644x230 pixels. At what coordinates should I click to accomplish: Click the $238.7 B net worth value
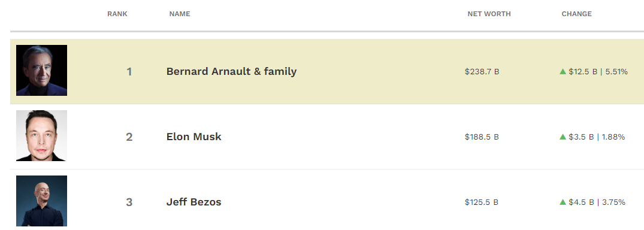pyautogui.click(x=482, y=72)
